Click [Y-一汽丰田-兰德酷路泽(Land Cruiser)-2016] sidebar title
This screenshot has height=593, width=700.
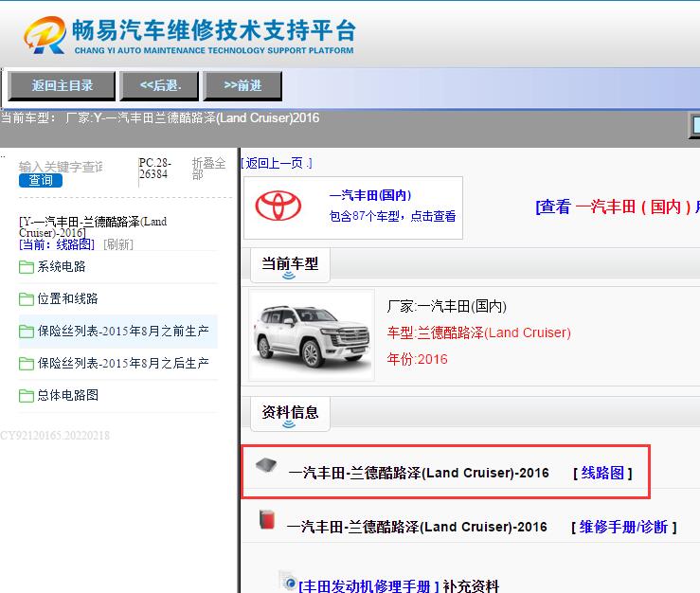tap(93, 227)
